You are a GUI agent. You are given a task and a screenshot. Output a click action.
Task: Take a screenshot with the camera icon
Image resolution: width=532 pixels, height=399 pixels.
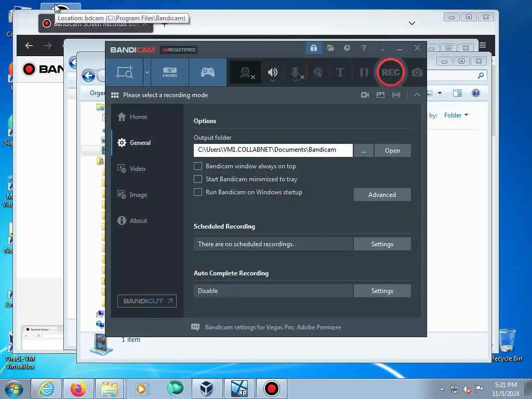click(x=417, y=72)
